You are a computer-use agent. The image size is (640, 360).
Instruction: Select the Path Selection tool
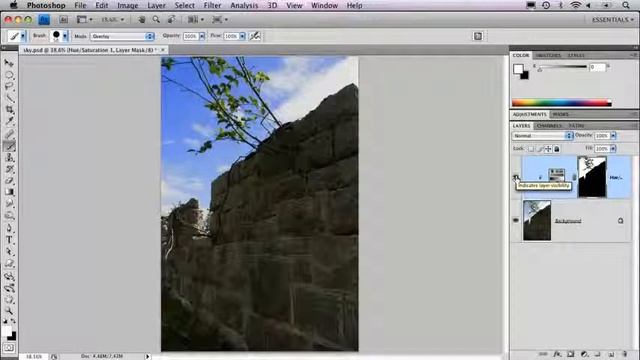tap(9, 251)
